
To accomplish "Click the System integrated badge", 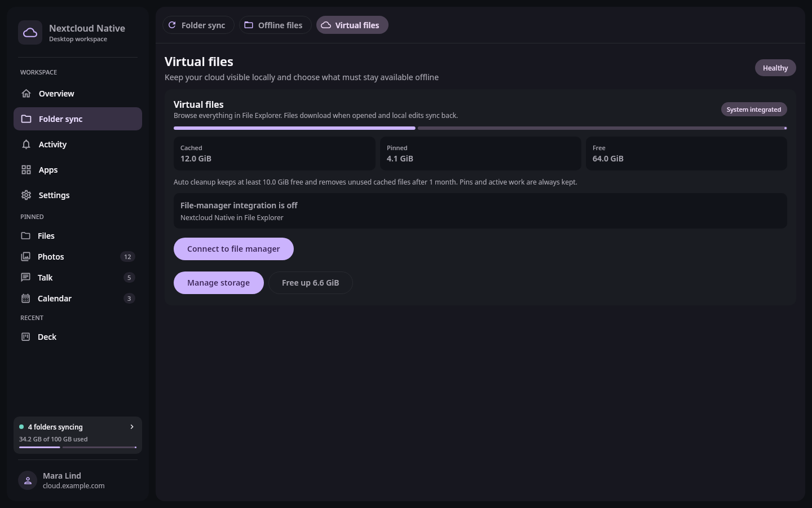I will [x=754, y=110].
